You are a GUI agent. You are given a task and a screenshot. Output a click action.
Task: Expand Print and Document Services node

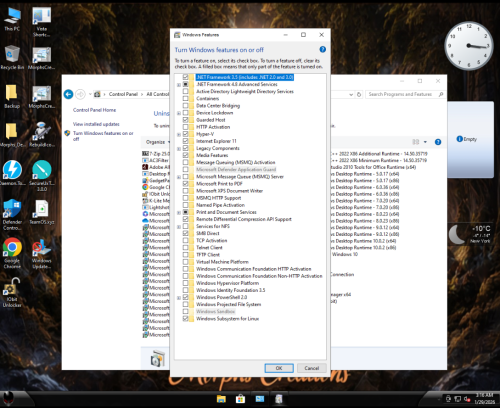click(x=179, y=212)
